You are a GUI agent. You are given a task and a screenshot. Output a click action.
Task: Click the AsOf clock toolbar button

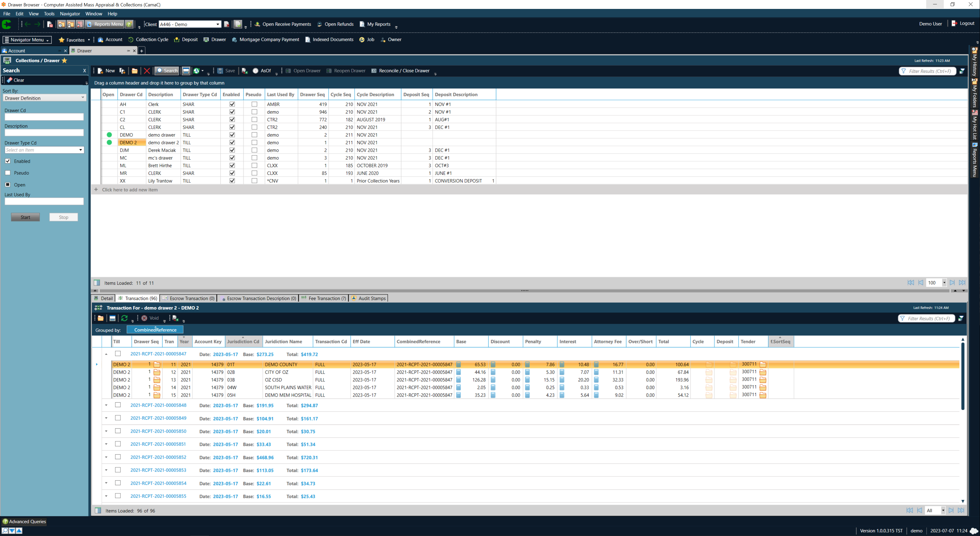262,71
